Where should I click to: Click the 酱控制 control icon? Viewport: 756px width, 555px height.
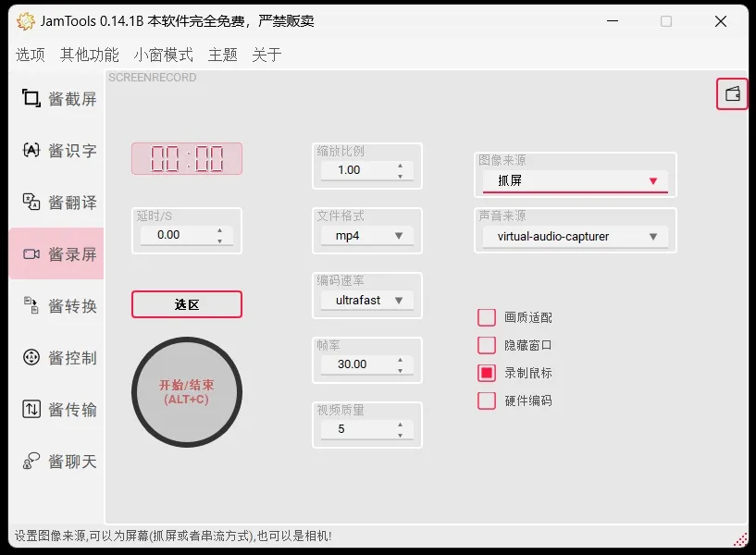click(x=31, y=357)
